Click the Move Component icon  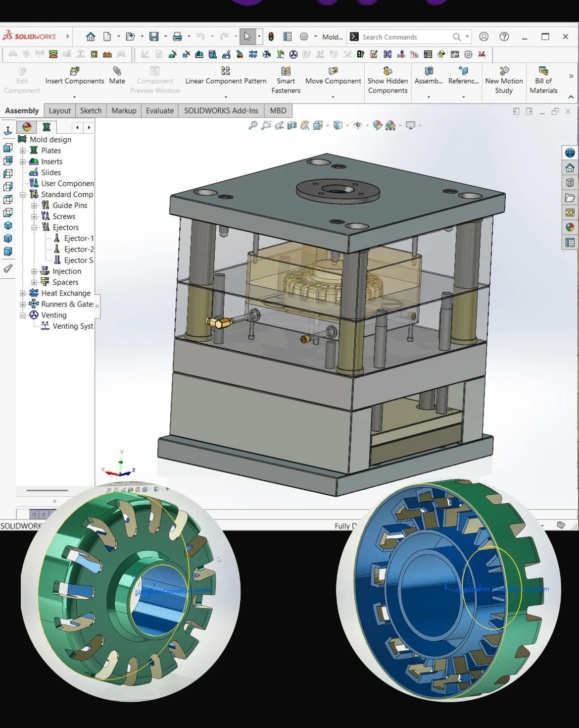tap(333, 71)
